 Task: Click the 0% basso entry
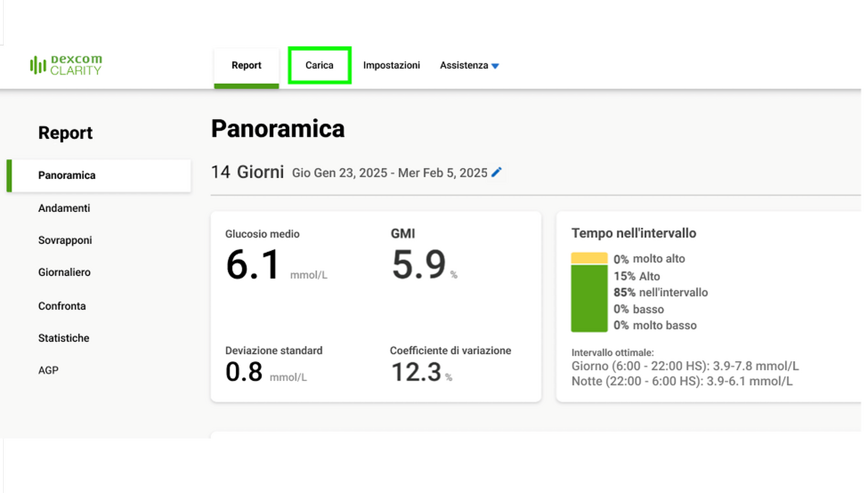(638, 309)
